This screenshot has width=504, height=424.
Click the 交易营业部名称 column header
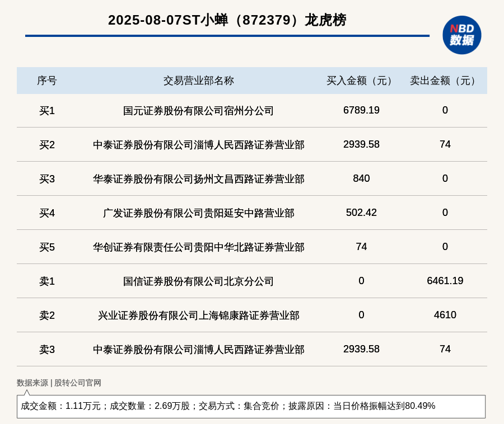point(199,81)
